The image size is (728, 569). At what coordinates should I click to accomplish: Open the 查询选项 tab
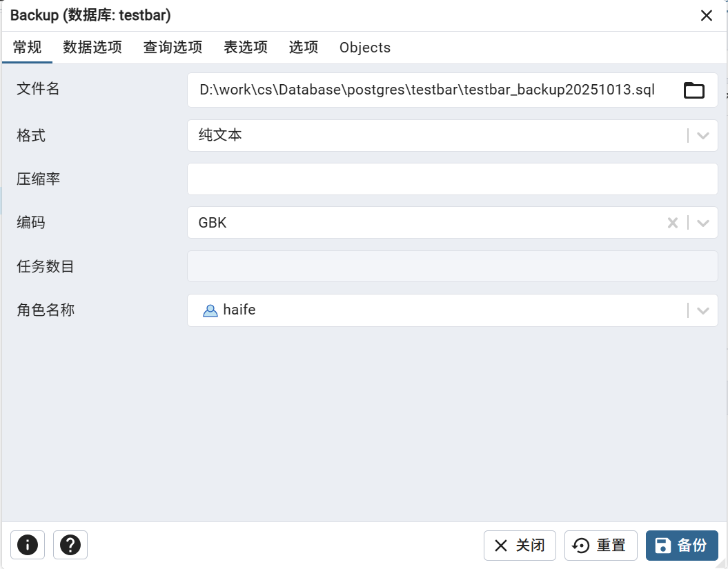click(x=173, y=48)
